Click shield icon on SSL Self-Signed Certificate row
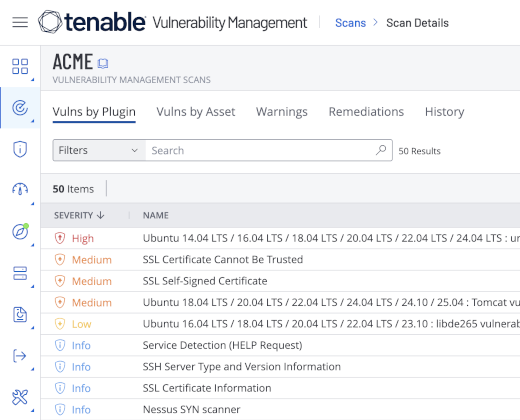The width and height of the screenshot is (520, 420). pos(60,281)
